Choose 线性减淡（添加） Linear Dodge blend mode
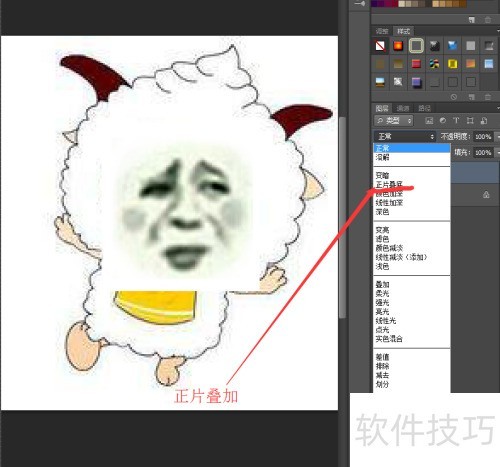 tap(401, 257)
